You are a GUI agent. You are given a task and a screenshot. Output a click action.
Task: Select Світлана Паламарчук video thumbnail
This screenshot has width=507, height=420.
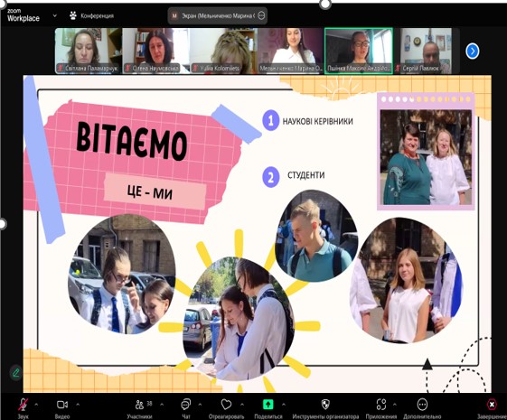(x=89, y=51)
